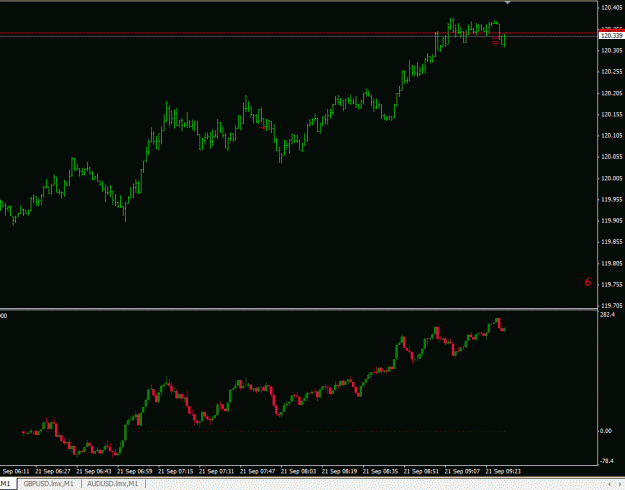Click price scale value 120.305
The width and height of the screenshot is (625, 490).
tap(612, 51)
